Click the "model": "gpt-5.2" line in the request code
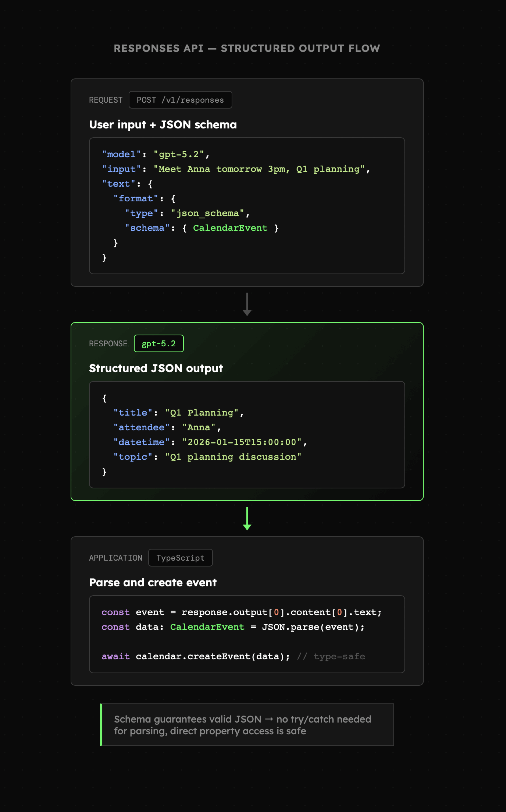 coord(156,154)
